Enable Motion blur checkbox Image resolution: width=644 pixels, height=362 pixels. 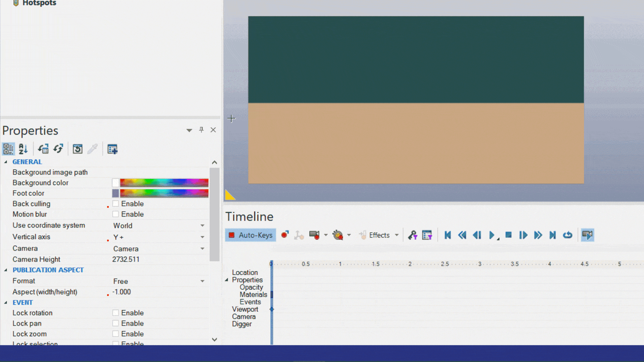click(x=115, y=215)
